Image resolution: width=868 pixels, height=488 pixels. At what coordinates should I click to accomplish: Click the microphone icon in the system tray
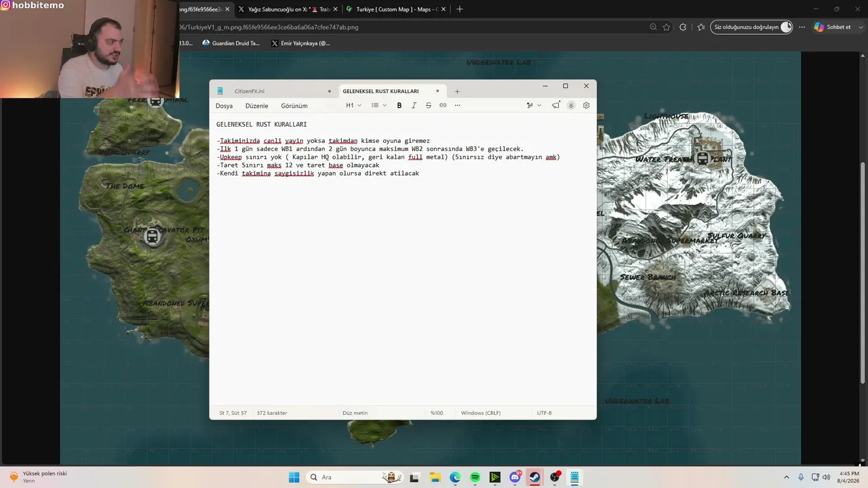coord(801,477)
